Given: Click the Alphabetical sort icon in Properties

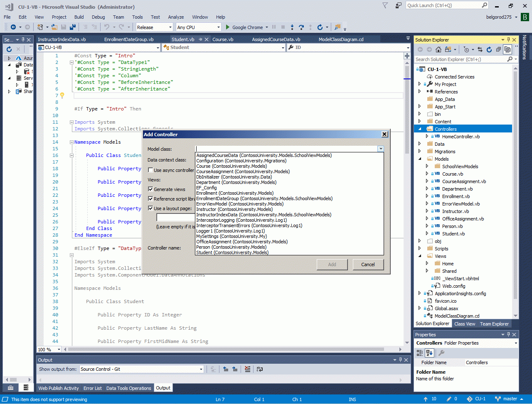Looking at the screenshot, I should point(429,353).
